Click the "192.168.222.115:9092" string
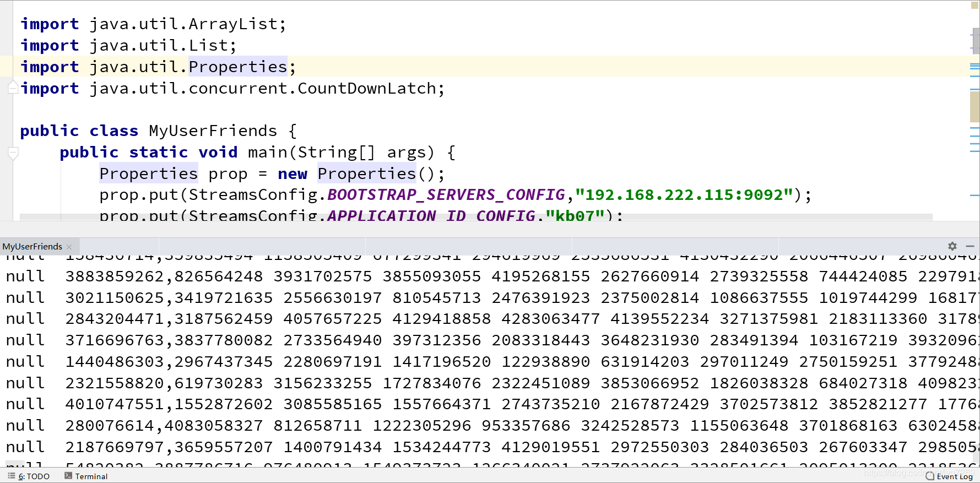Screen dimensions: 980x483 (x=684, y=194)
